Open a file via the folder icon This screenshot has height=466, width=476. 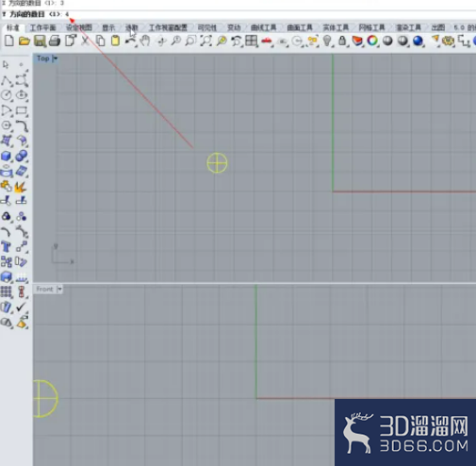(x=25, y=41)
